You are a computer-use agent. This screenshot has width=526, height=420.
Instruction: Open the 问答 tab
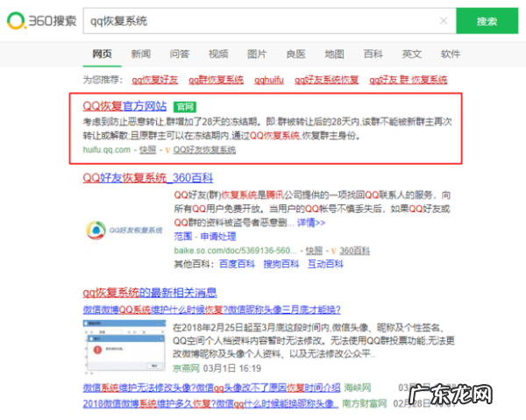coord(180,53)
